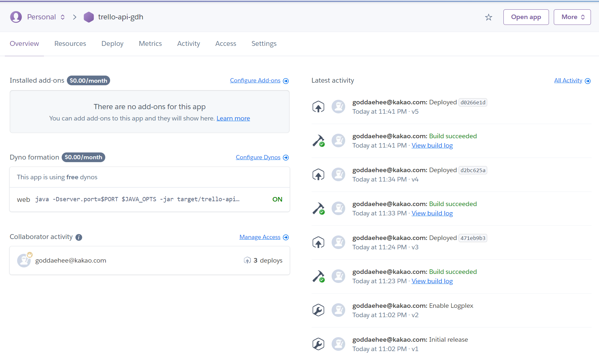Open the Settings tab
The image size is (599, 364).
[264, 44]
